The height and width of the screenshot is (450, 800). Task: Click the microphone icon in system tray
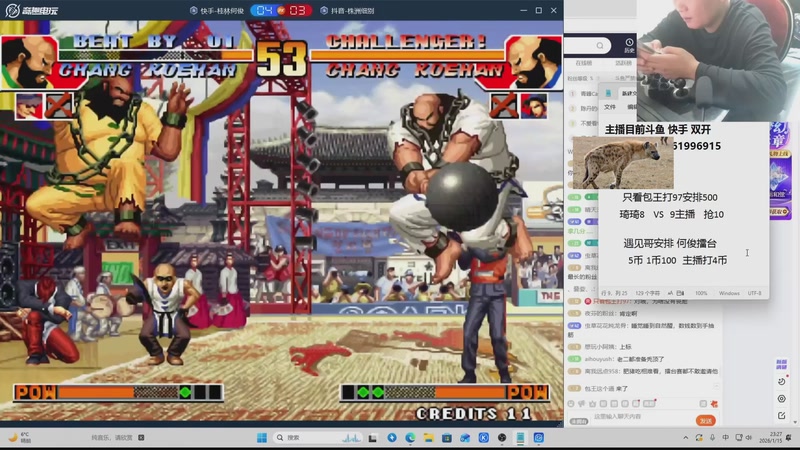(712, 438)
